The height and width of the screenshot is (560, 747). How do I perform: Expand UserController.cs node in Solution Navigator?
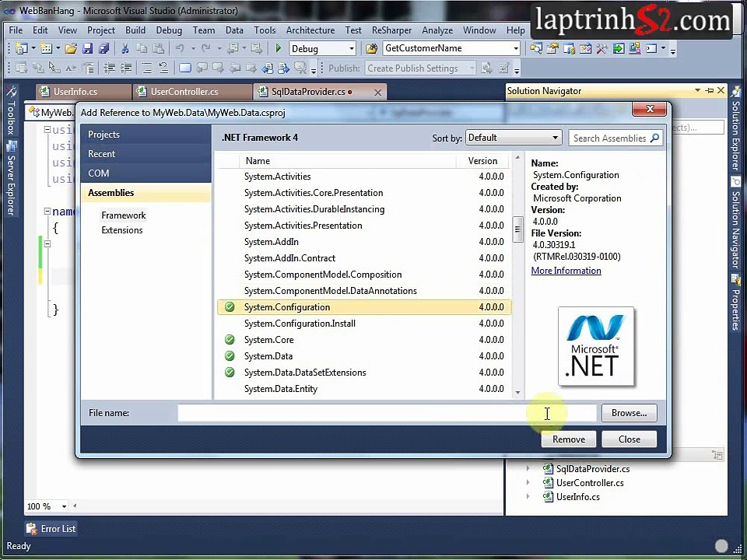point(528,482)
